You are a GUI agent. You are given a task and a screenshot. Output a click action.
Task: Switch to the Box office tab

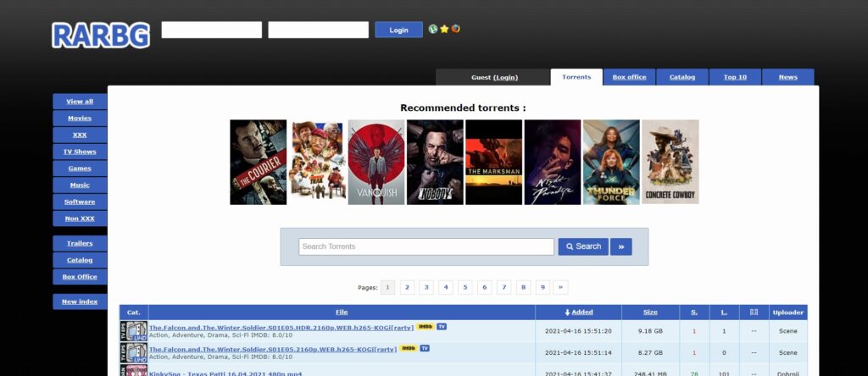(x=630, y=77)
